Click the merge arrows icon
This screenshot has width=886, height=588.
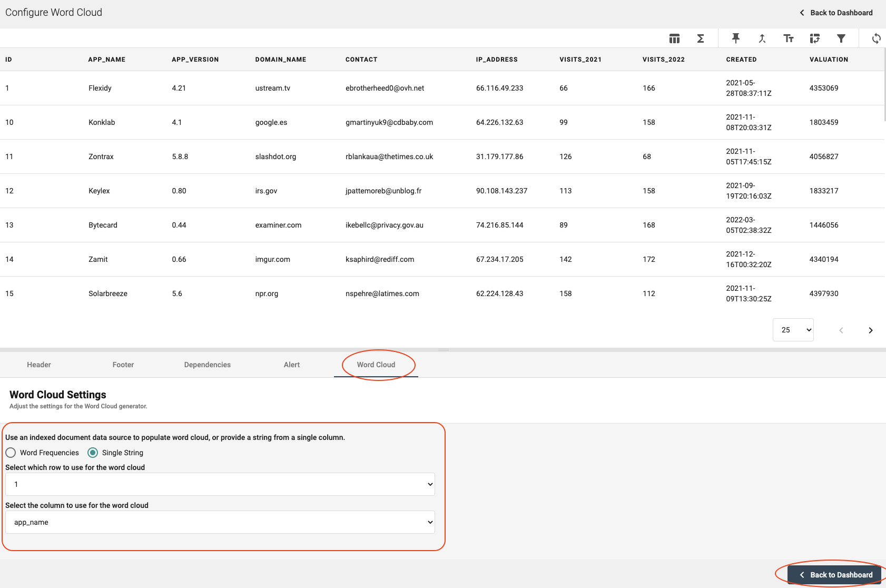(x=762, y=38)
